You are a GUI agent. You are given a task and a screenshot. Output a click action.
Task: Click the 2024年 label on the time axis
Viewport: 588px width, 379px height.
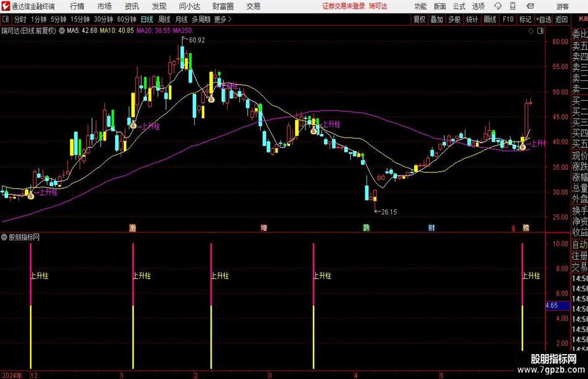pos(12,375)
